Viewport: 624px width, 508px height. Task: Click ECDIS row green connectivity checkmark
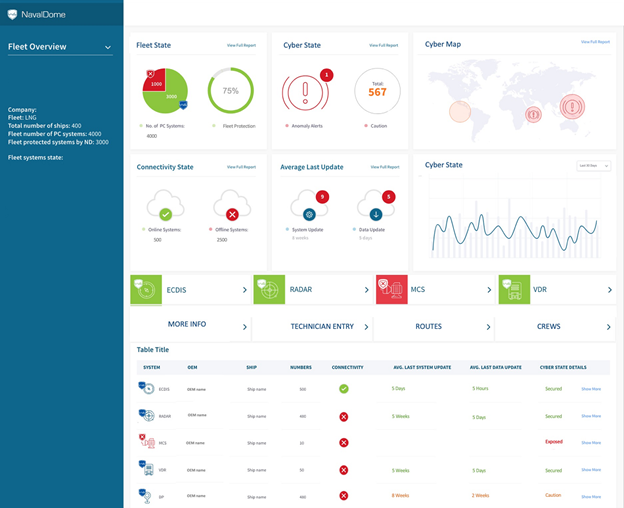click(344, 389)
